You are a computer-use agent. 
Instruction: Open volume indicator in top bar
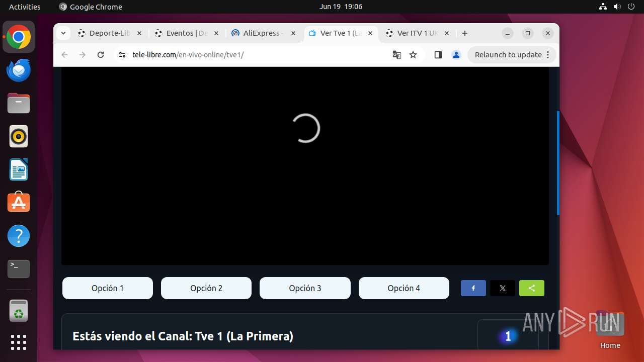[617, 7]
